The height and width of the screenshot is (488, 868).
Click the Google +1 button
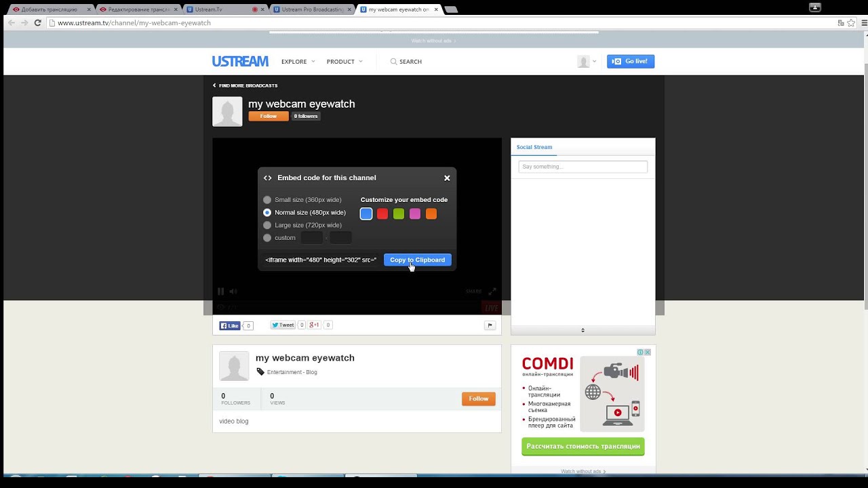tap(314, 325)
